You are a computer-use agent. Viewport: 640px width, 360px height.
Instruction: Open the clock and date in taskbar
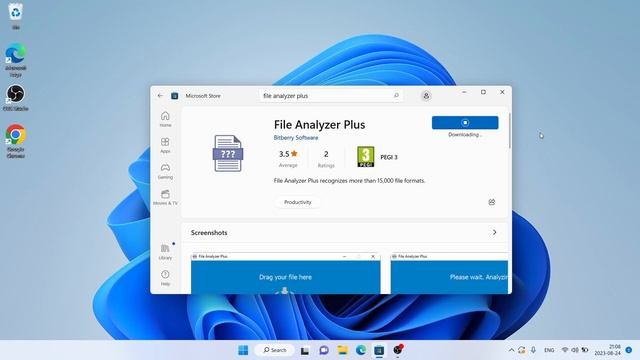point(608,350)
